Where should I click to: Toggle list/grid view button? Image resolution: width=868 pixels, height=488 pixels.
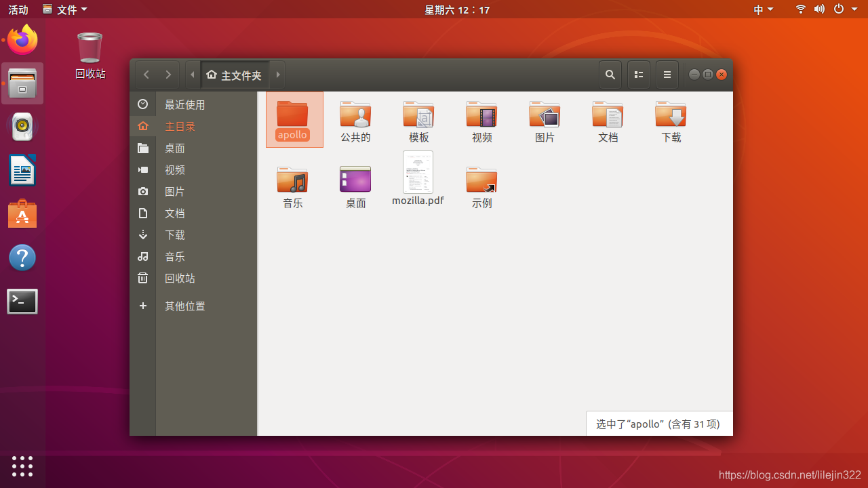tap(639, 75)
